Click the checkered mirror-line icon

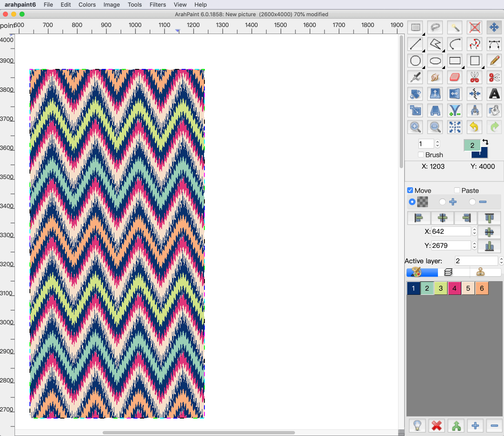pyautogui.click(x=474, y=94)
